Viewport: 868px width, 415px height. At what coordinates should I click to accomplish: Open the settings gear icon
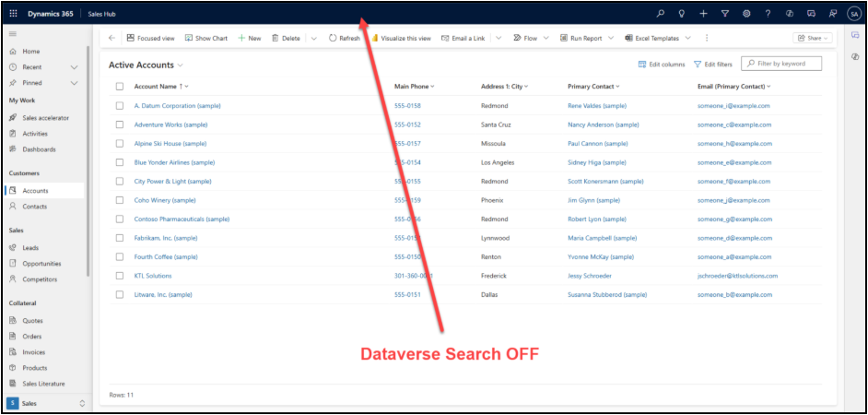tap(746, 13)
